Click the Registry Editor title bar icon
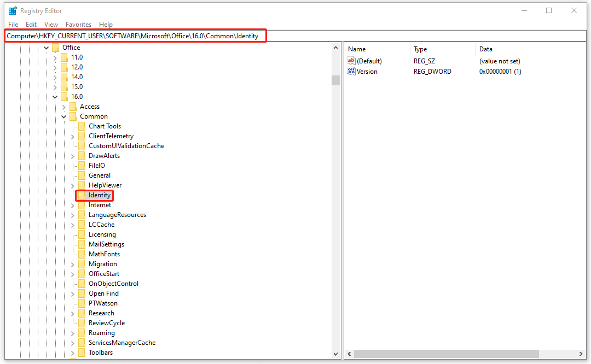This screenshot has width=591, height=364. (x=12, y=10)
